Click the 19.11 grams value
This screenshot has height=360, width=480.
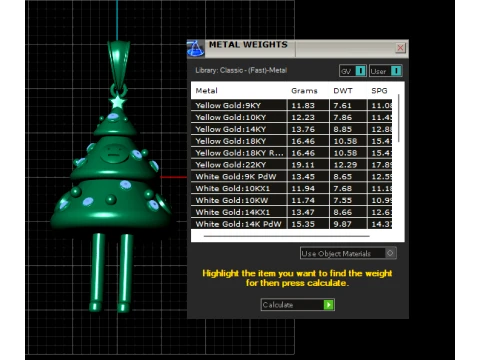click(x=303, y=165)
